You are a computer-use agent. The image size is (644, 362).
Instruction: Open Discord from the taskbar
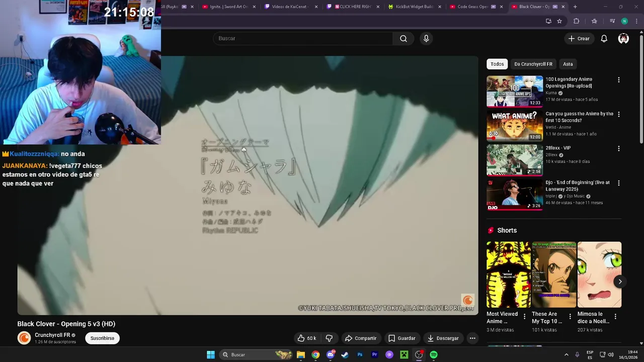tap(330, 355)
